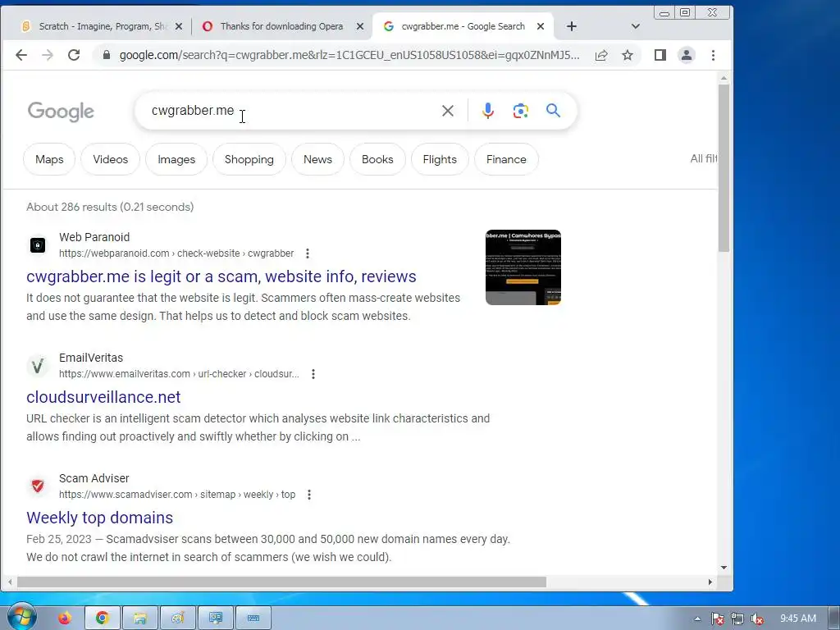Switch to Thanks for downloading Opera tab
The width and height of the screenshot is (840, 630).
click(x=281, y=26)
